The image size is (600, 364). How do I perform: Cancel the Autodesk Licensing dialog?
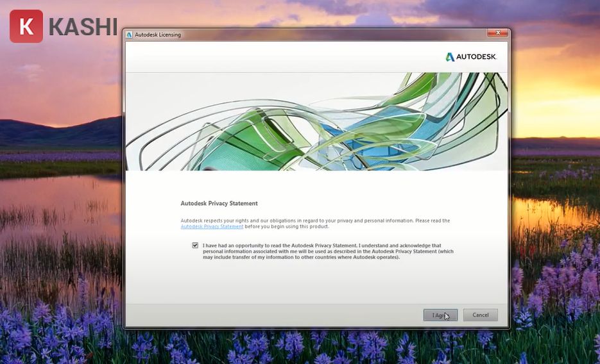coord(480,315)
